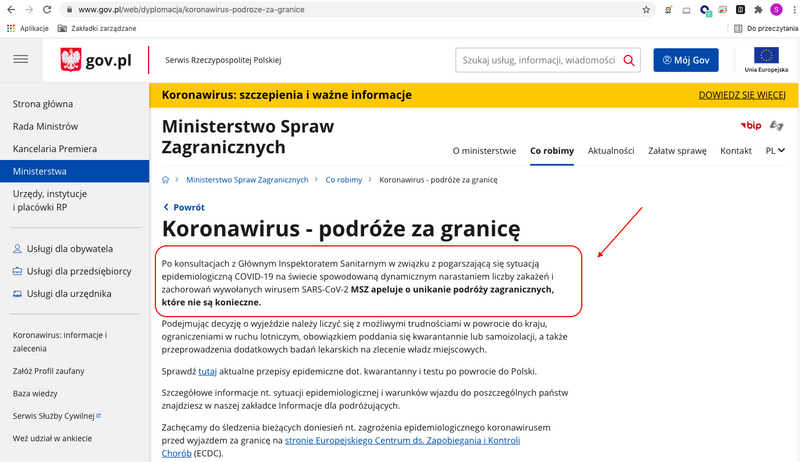Click the Mój Gov button
The width and height of the screenshot is (800, 462).
click(x=686, y=60)
